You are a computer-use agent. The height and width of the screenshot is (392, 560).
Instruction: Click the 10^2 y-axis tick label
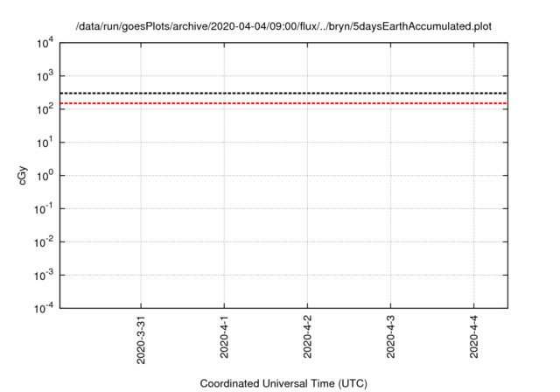click(x=45, y=109)
